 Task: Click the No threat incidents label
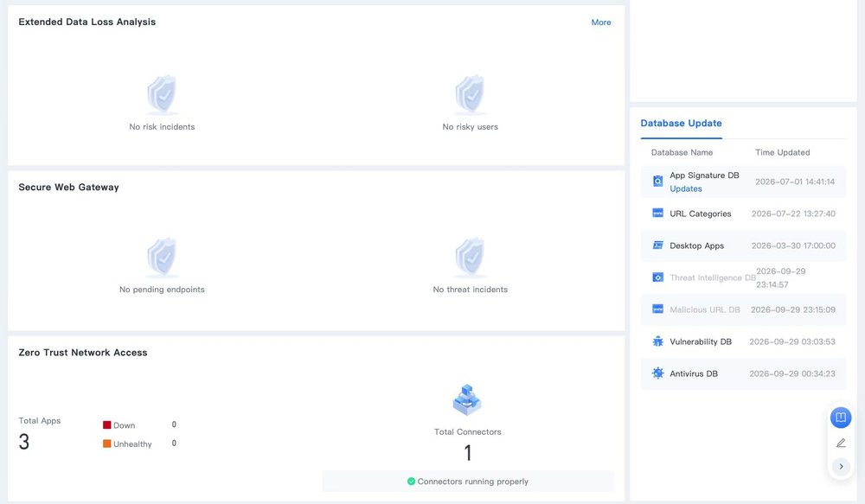(x=470, y=290)
